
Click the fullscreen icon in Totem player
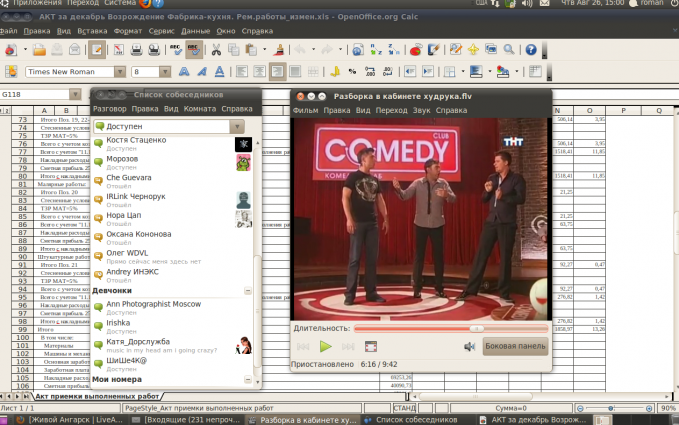pyautogui.click(x=370, y=346)
